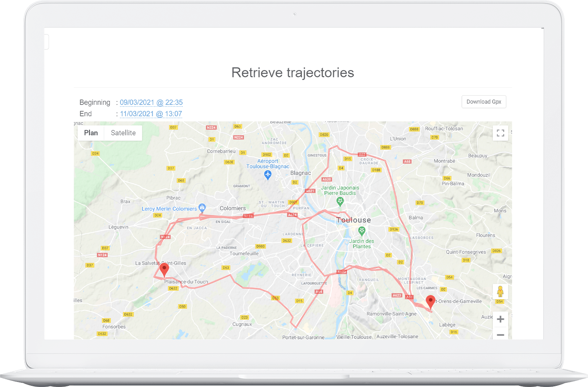This screenshot has height=387, width=588.
Task: Click the Ramonville-Saint-Agne label
Action: [x=392, y=314]
